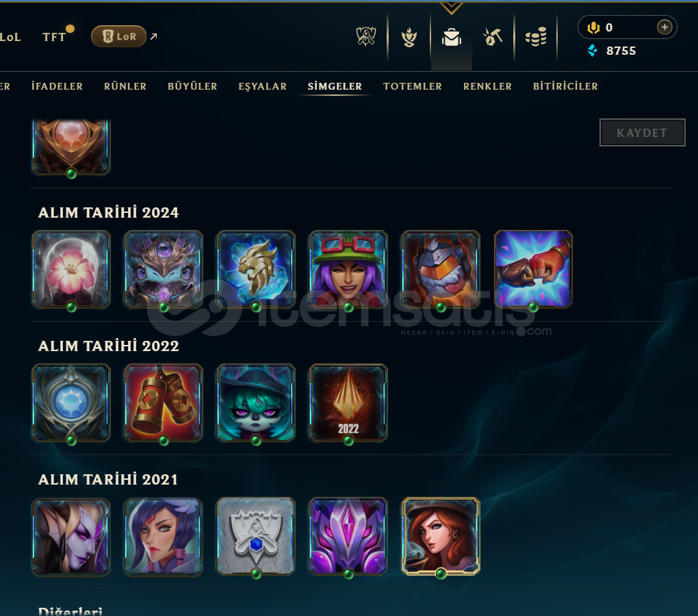Open the TOTEMLER tab

[412, 86]
